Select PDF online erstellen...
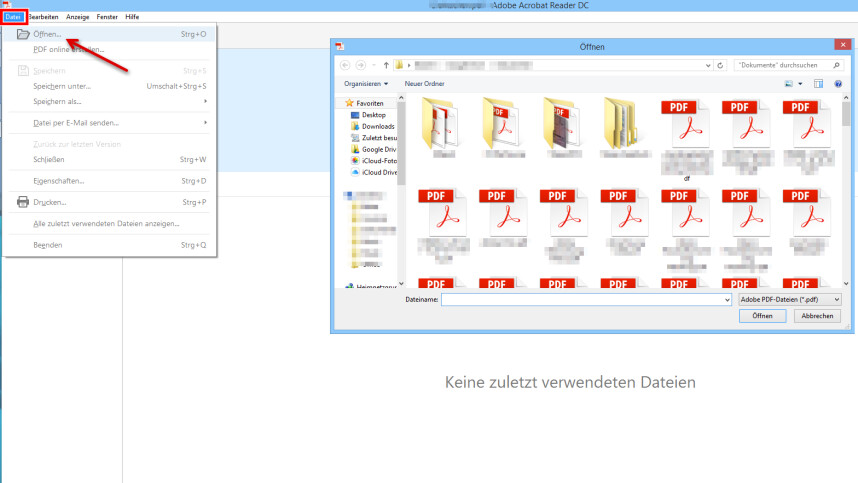 [x=111, y=49]
